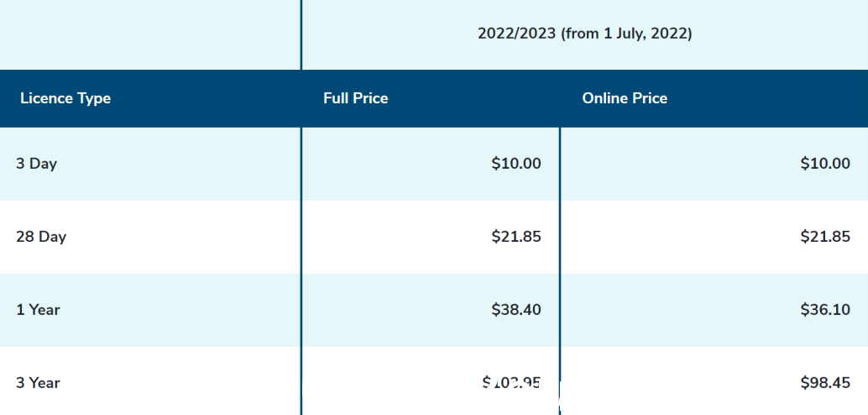The width and height of the screenshot is (868, 415).
Task: Click the Full Price column header
Action: pos(355,98)
